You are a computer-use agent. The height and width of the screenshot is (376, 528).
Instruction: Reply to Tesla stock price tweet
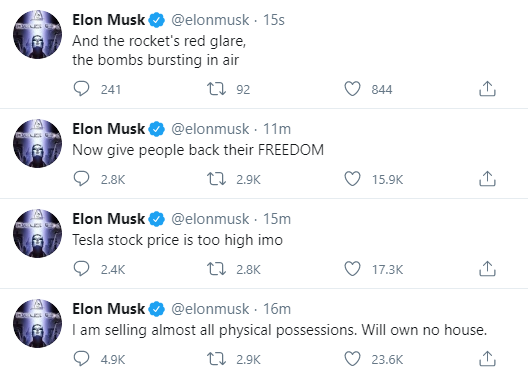(x=81, y=269)
